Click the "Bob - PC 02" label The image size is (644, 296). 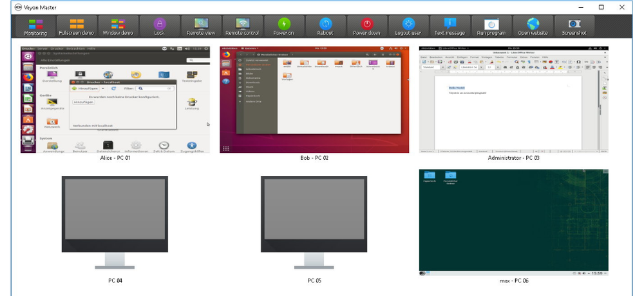pyautogui.click(x=314, y=158)
